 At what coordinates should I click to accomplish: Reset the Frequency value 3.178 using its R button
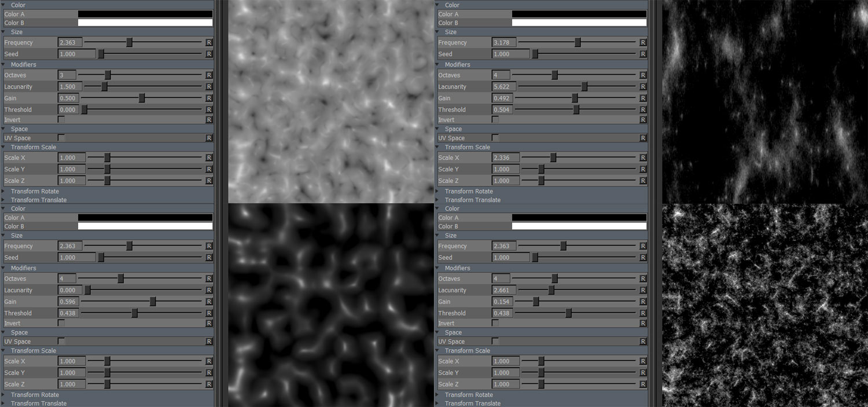click(643, 43)
